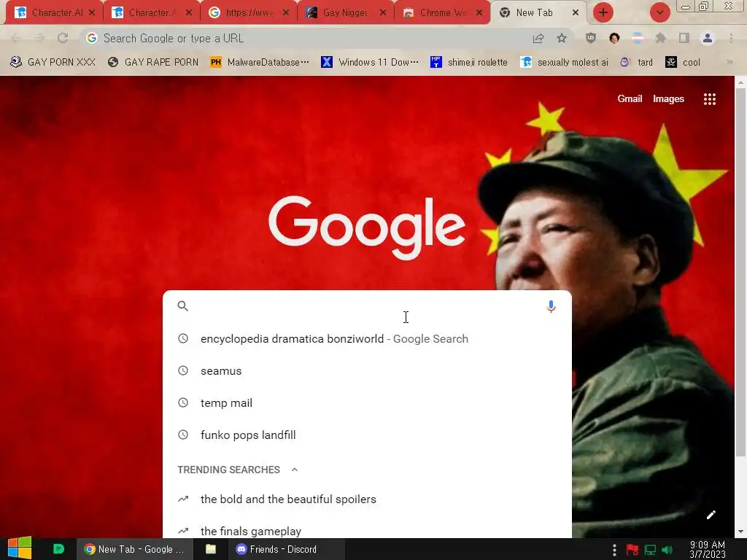The image size is (747, 560).
Task: Focus the Search Google or type a URL bar
Action: coord(305,38)
